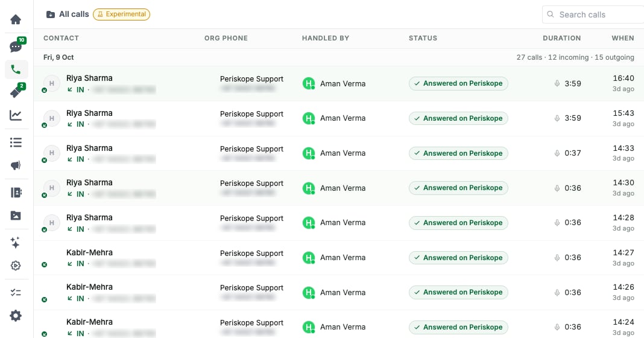Click the ORG PHONE column header
The height and width of the screenshot is (338, 644).
click(x=226, y=38)
